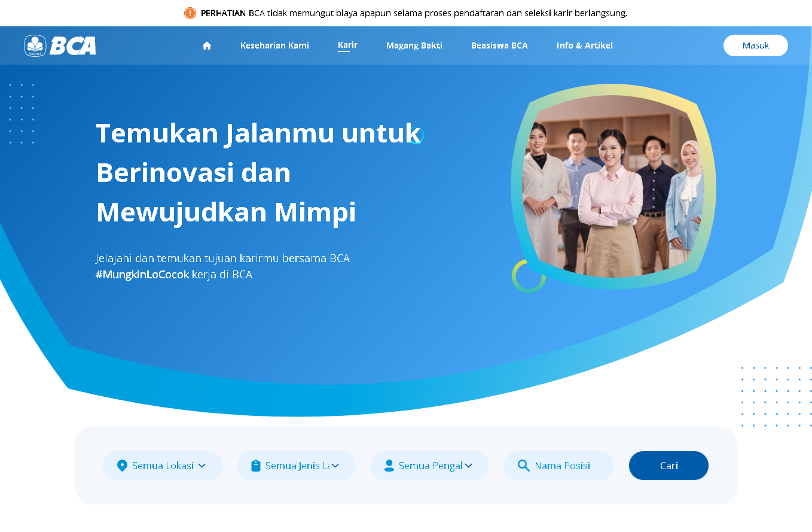Click the Masuk login button
Viewport: 812px width, 532px height.
coord(756,45)
